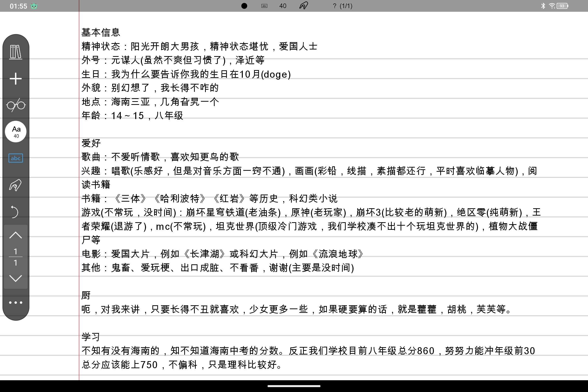This screenshot has width=588, height=392.
Task: Tap the clock showing 01:55
Action: pyautogui.click(x=18, y=6)
